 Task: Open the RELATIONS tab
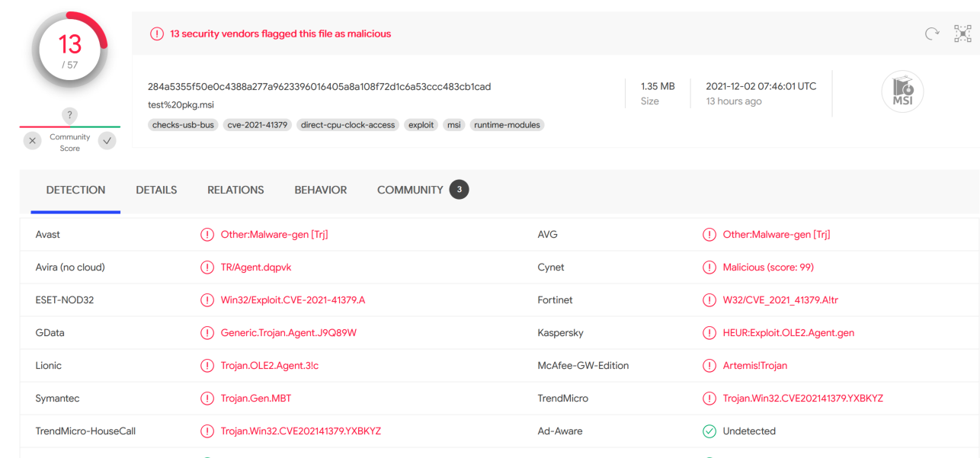point(235,190)
